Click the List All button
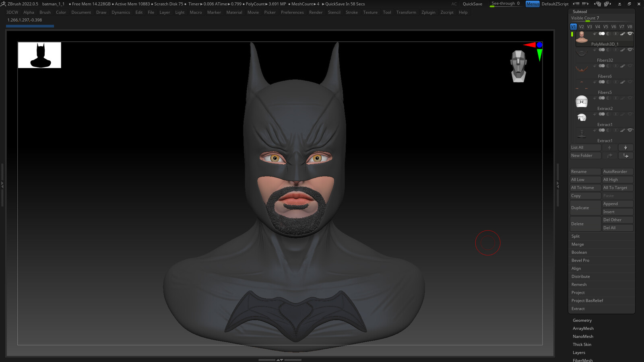The width and height of the screenshot is (644, 362). (585, 148)
